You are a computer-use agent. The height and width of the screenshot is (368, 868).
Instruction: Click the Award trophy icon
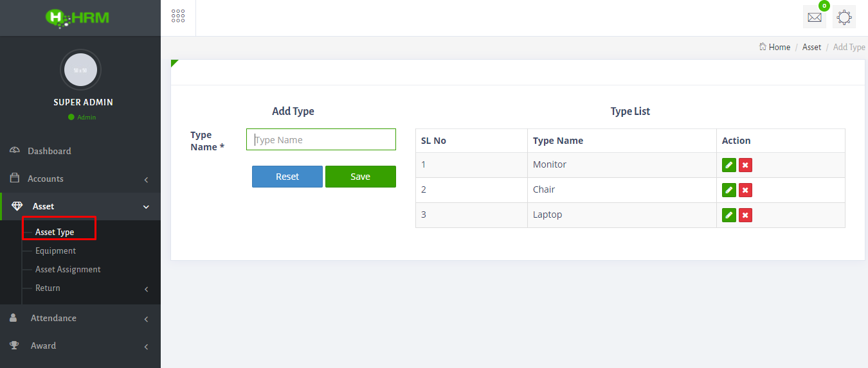click(x=14, y=346)
